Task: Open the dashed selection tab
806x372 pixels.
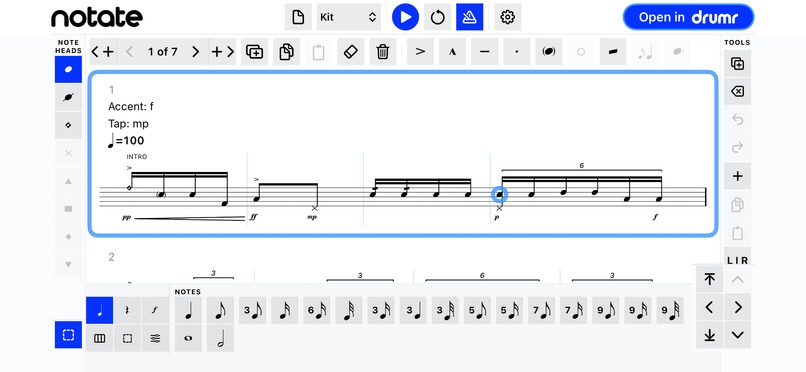Action: tap(127, 338)
